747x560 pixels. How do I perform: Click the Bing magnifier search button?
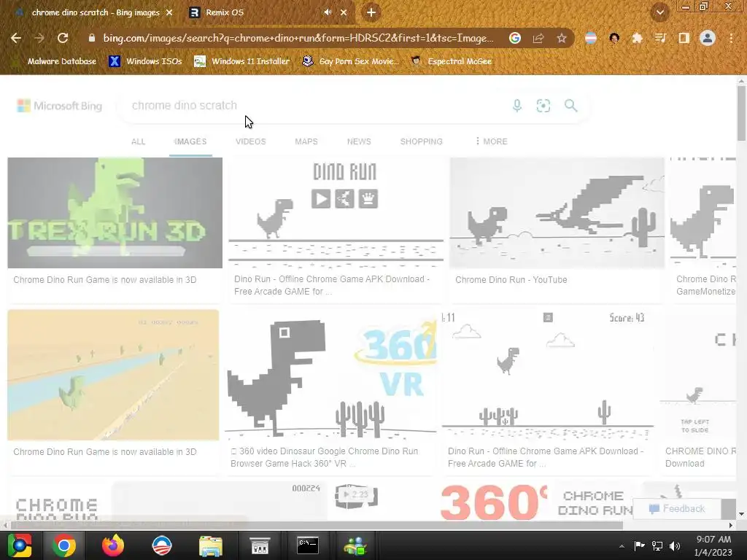pyautogui.click(x=570, y=105)
